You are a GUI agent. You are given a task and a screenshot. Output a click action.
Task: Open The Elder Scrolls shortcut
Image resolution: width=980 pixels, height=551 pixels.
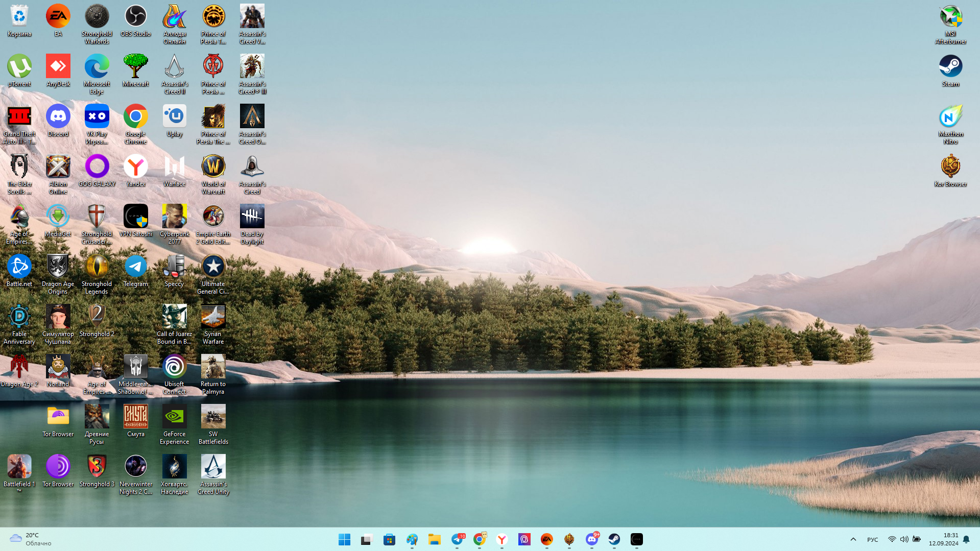pyautogui.click(x=19, y=175)
